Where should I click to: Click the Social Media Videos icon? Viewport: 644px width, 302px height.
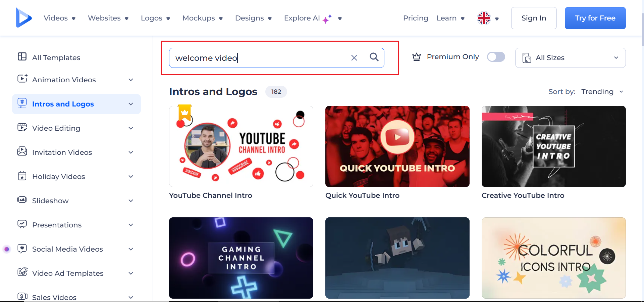[x=22, y=248]
